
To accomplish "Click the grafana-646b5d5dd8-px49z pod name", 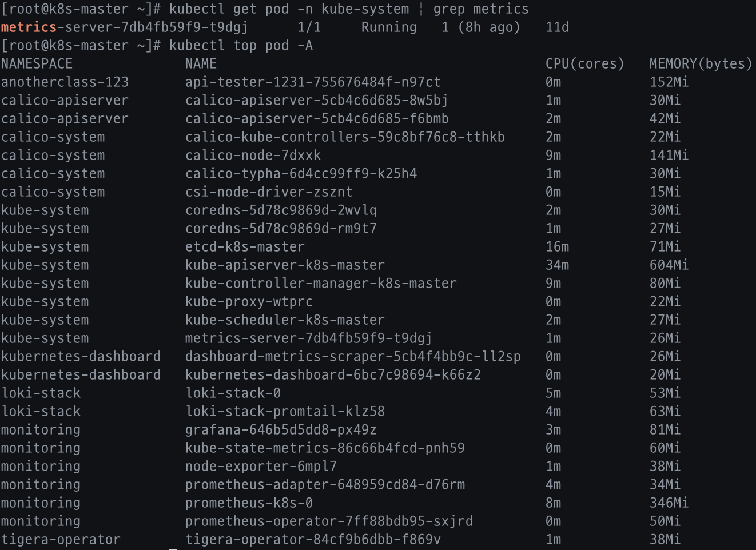I will (x=281, y=429).
